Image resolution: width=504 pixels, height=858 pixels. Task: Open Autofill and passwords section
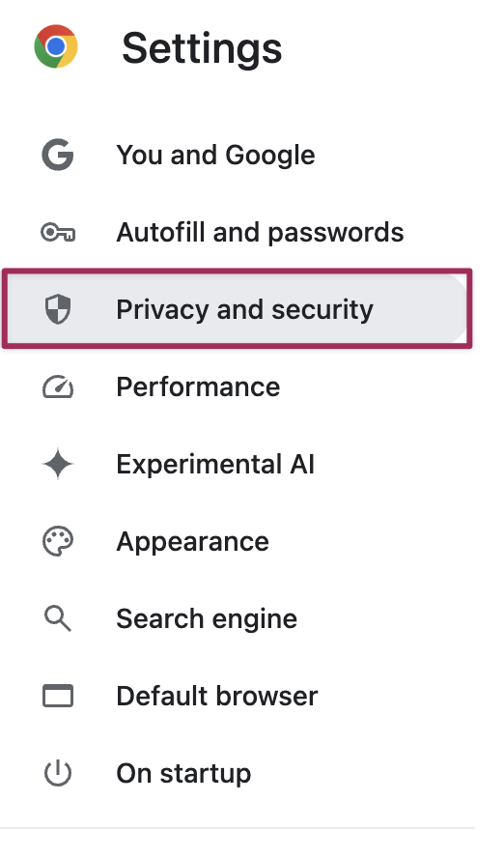point(260,233)
